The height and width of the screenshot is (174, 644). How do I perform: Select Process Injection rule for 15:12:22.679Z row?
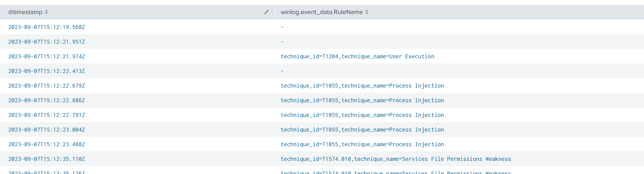coord(362,86)
